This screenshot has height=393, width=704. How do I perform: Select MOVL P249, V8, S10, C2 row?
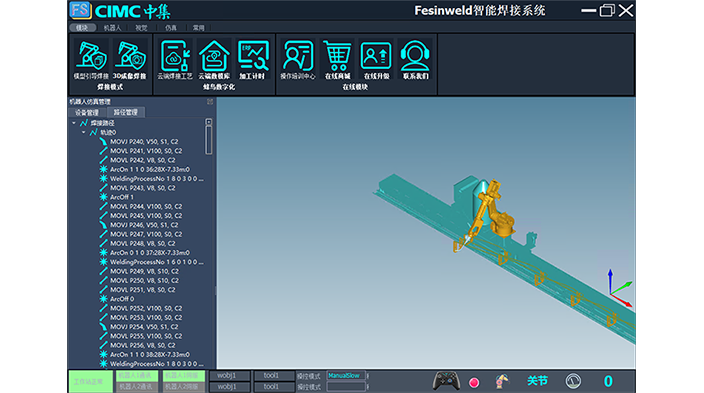(144, 271)
